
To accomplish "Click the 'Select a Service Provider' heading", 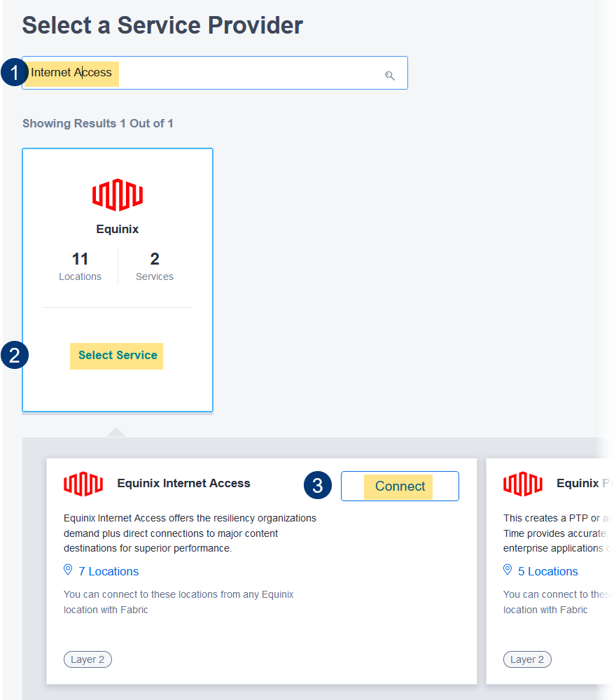I will click(x=162, y=25).
